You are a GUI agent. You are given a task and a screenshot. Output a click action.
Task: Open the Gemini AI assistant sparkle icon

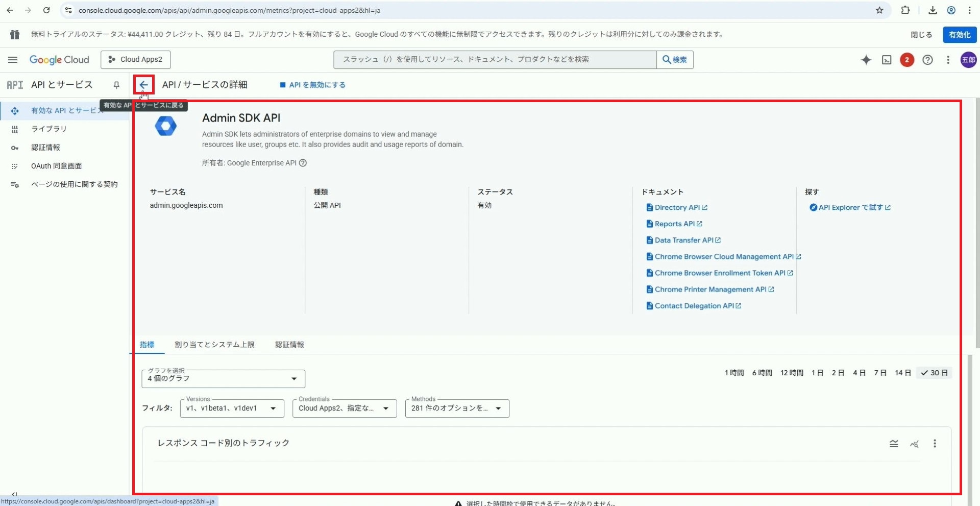(x=866, y=60)
